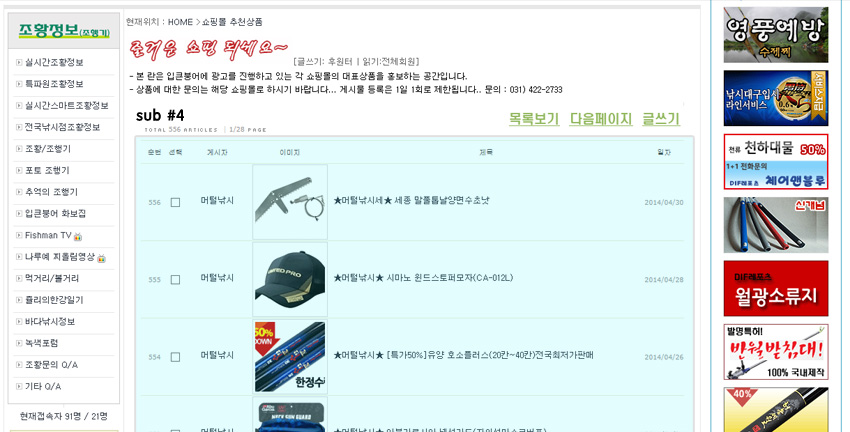Click the red 월광소류지 banner
This screenshot has height=432, width=850.
click(776, 288)
